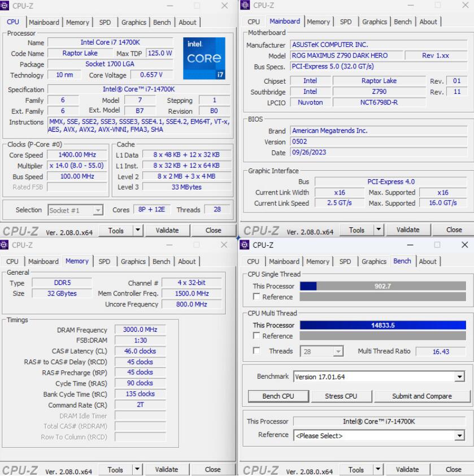Click the Intel Core i7 badge
Image resolution: width=474 pixels, height=476 pixels.
point(205,58)
